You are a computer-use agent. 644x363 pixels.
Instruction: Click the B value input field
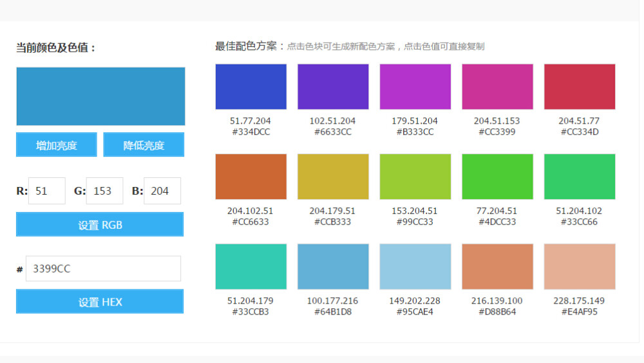(x=162, y=191)
